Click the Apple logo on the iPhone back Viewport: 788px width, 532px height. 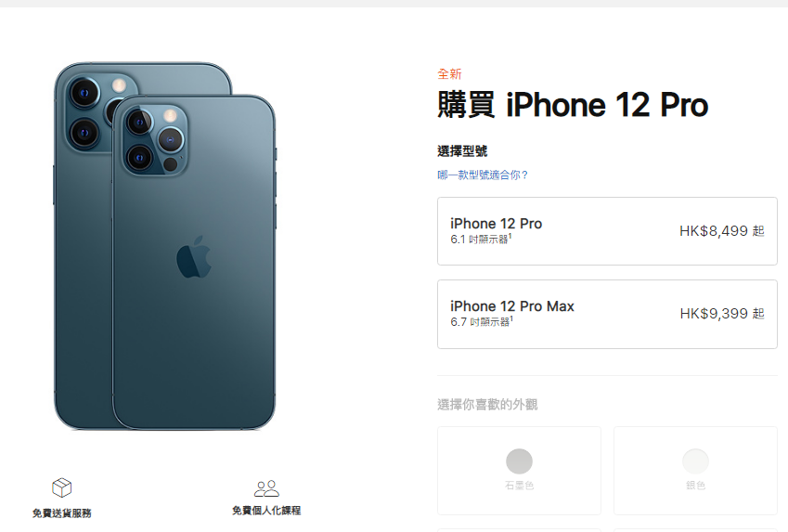pyautogui.click(x=193, y=257)
